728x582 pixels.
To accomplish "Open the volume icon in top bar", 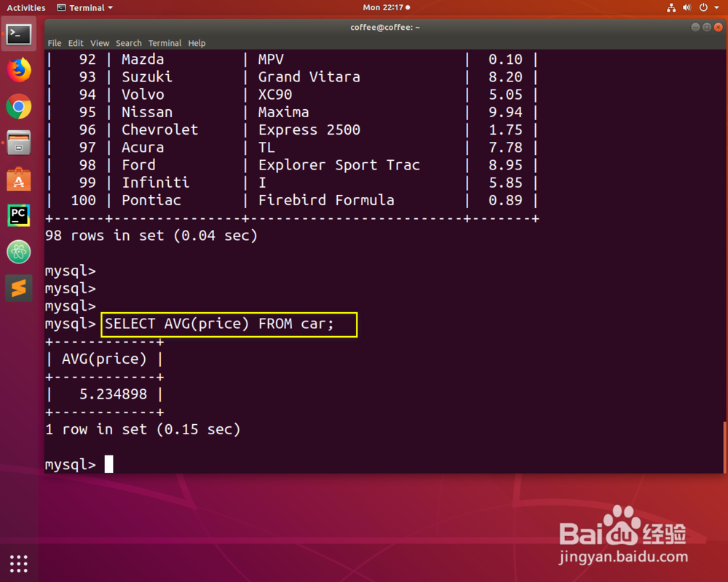I will click(x=687, y=7).
